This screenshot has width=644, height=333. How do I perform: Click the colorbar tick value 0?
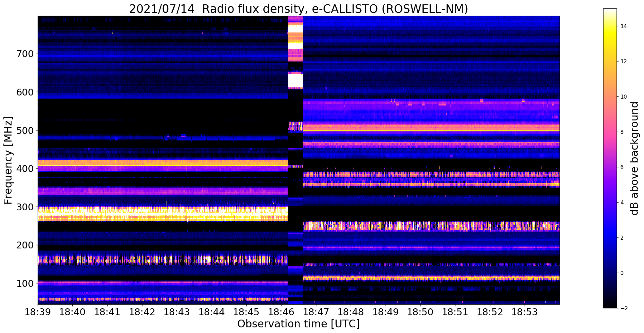pyautogui.click(x=622, y=273)
